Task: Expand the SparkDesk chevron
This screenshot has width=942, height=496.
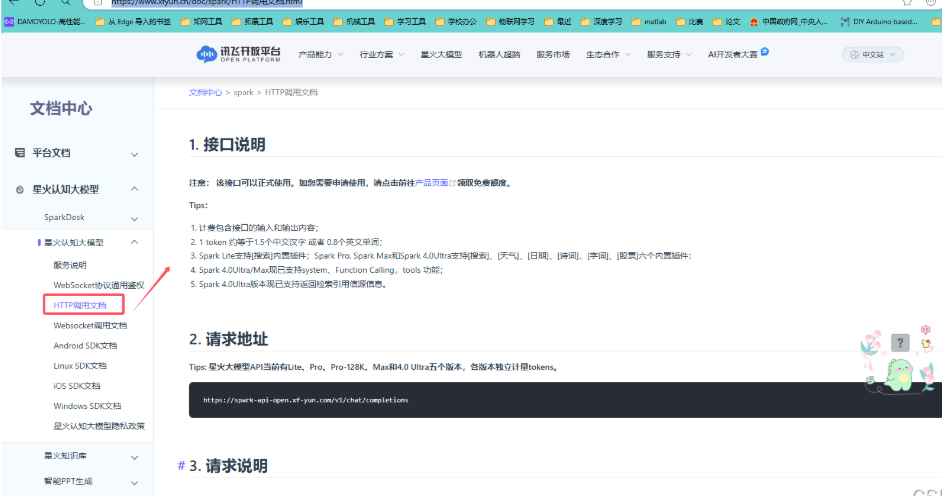Action: 135,219
